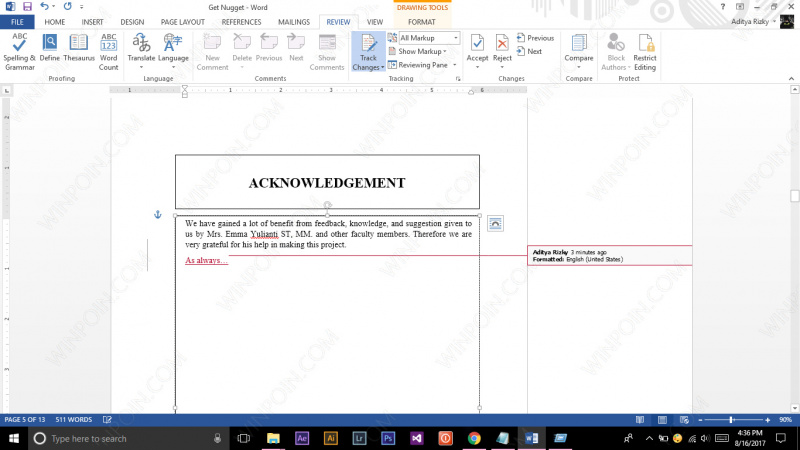Toggle the Reviewing Pane
The width and height of the screenshot is (800, 450).
pos(418,65)
